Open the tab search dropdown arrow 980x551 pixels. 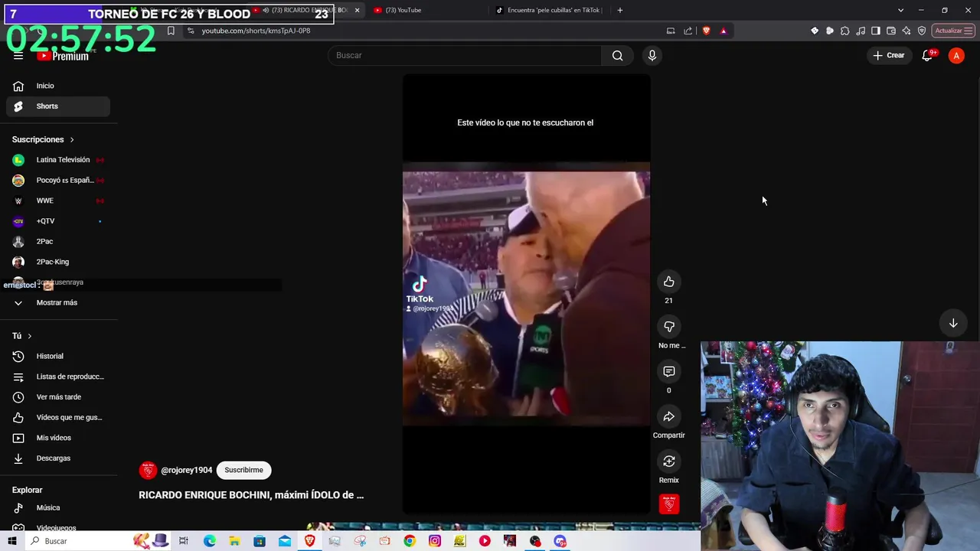coord(900,10)
